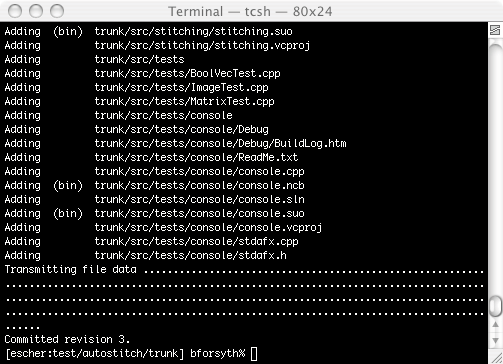This screenshot has width=503, height=364.
Task: Click the MatrixTest.cpp path
Action: coord(184,101)
